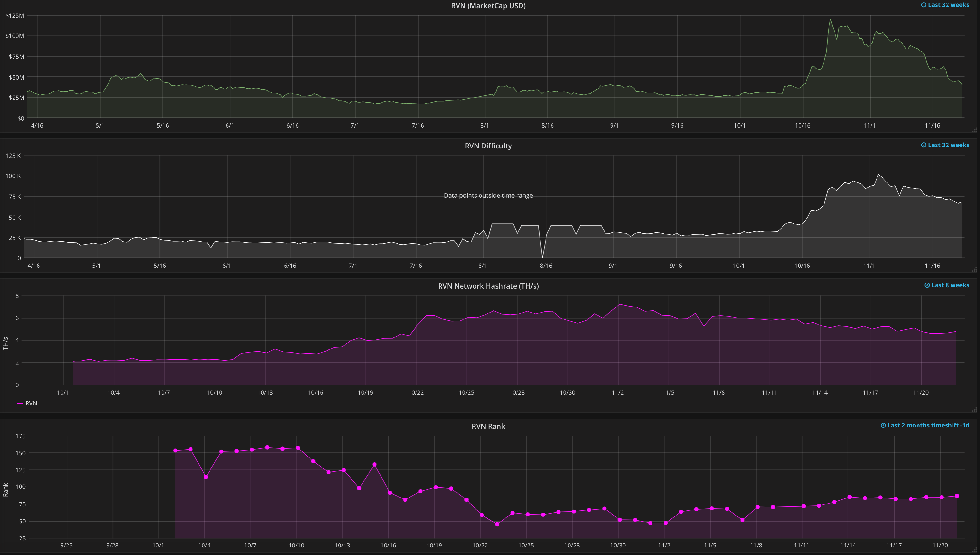Open the RVN Rank panel title menu
980x555 pixels.
488,426
